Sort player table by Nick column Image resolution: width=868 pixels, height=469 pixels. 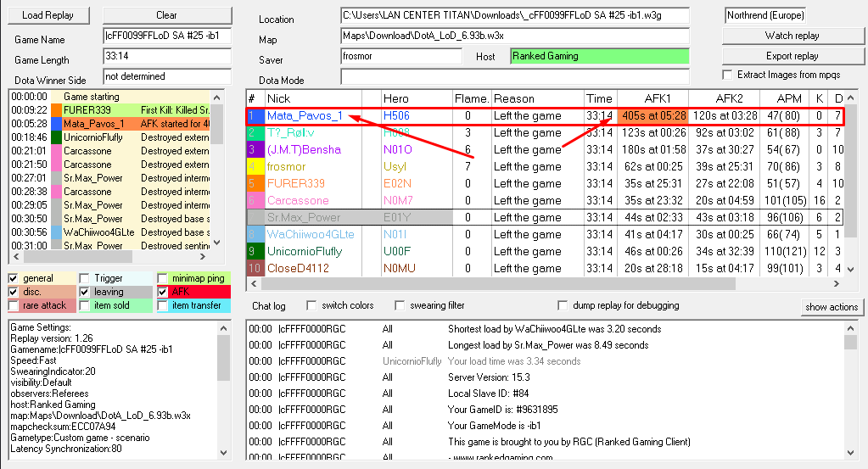[313, 98]
